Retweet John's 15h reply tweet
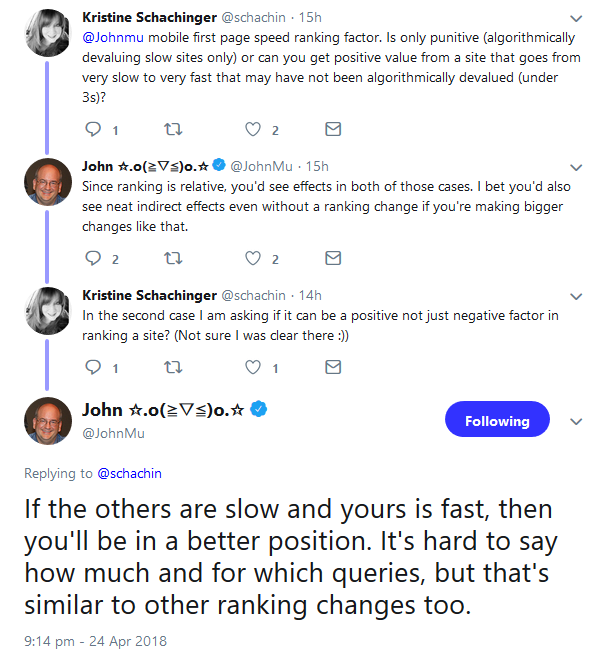Image resolution: width=616 pixels, height=655 pixels. coord(174,258)
